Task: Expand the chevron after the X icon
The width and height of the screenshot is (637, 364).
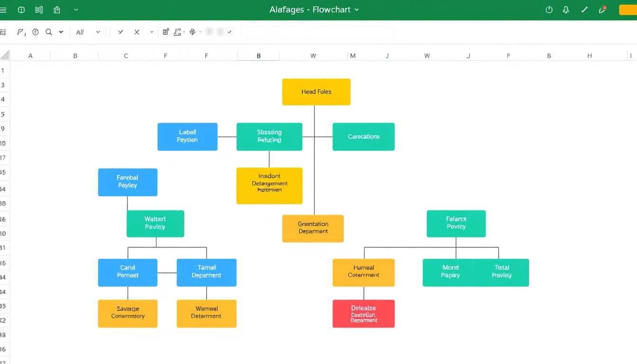Action: click(x=152, y=32)
